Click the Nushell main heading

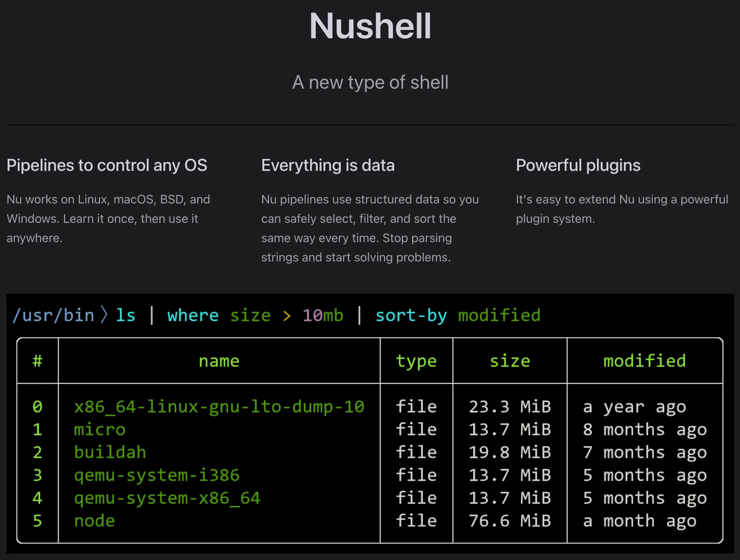370,26
